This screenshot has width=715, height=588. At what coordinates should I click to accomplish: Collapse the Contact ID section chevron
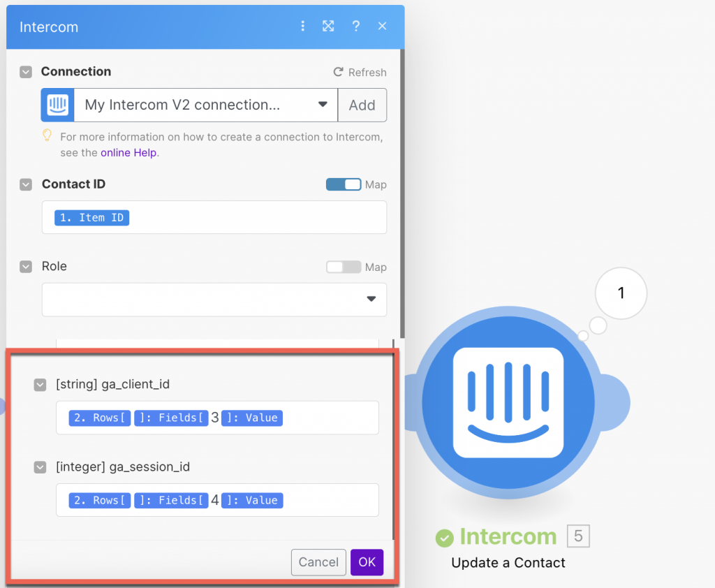[26, 185]
